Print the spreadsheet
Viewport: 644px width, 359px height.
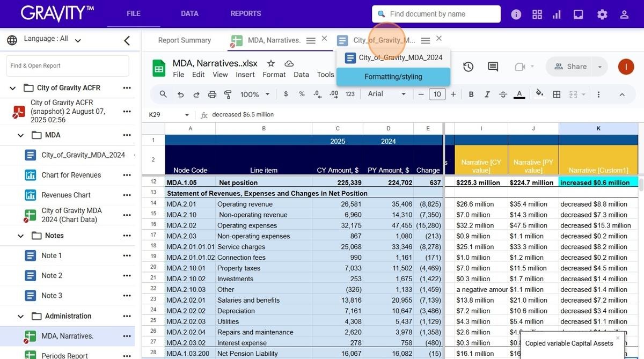point(212,94)
